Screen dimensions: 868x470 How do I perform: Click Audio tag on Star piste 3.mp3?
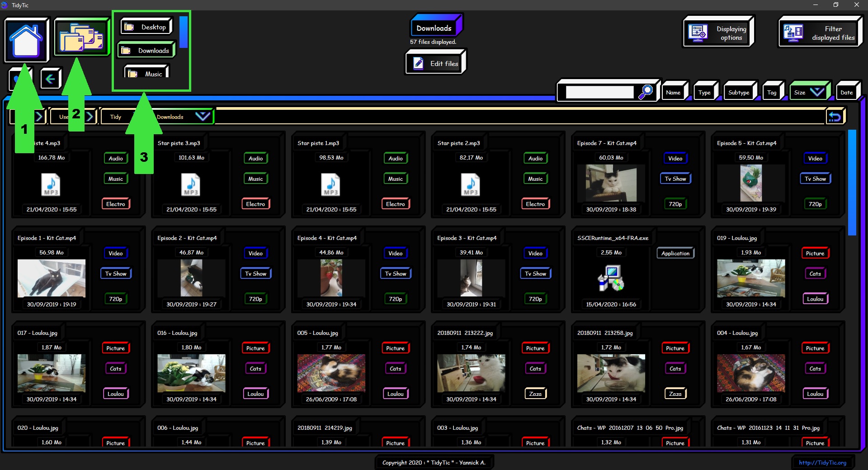coord(255,158)
